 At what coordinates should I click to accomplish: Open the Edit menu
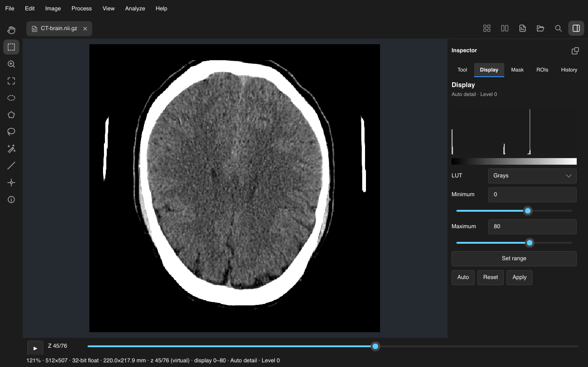point(30,8)
